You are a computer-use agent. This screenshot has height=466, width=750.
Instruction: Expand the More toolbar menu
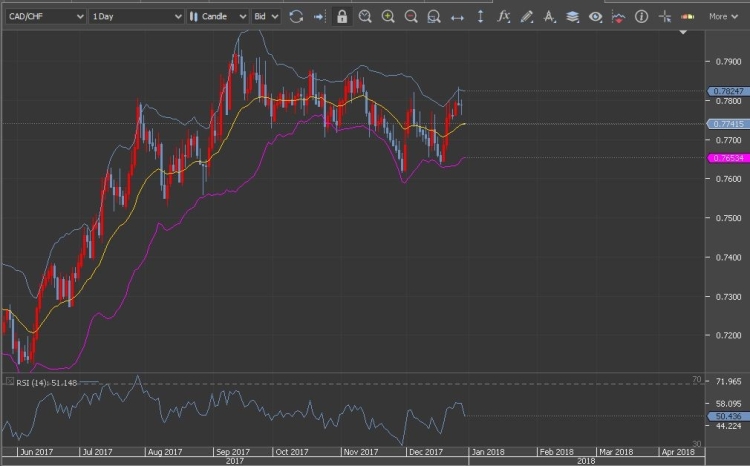pos(723,16)
